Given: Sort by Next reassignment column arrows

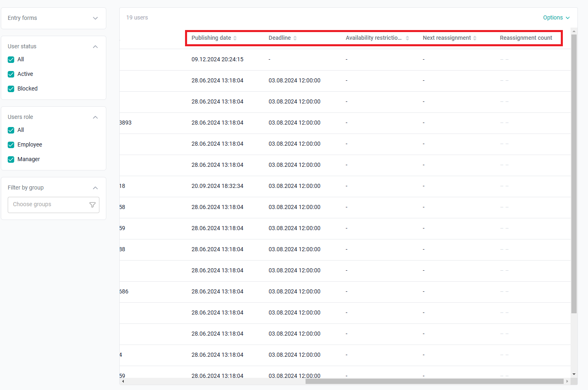Looking at the screenshot, I should point(475,38).
